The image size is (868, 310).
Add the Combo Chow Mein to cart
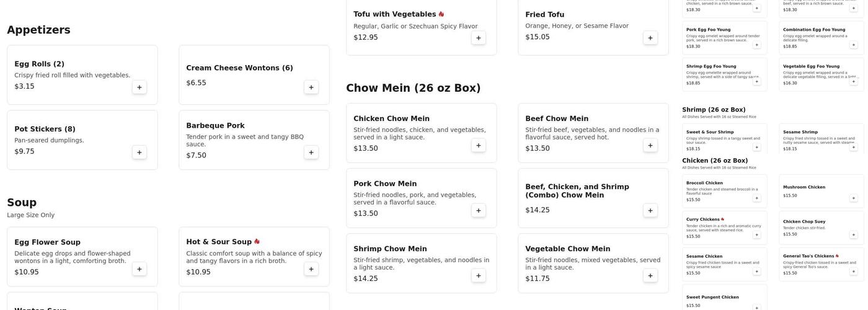click(x=650, y=211)
